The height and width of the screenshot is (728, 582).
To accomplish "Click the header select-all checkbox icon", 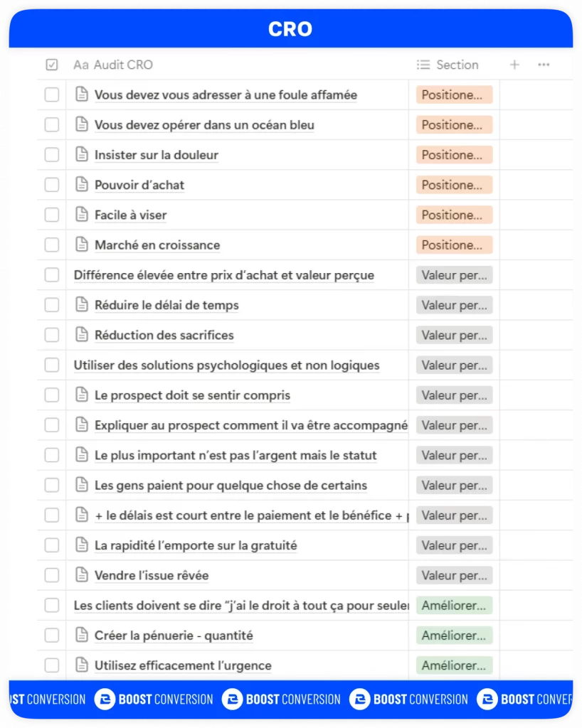I will [x=52, y=65].
